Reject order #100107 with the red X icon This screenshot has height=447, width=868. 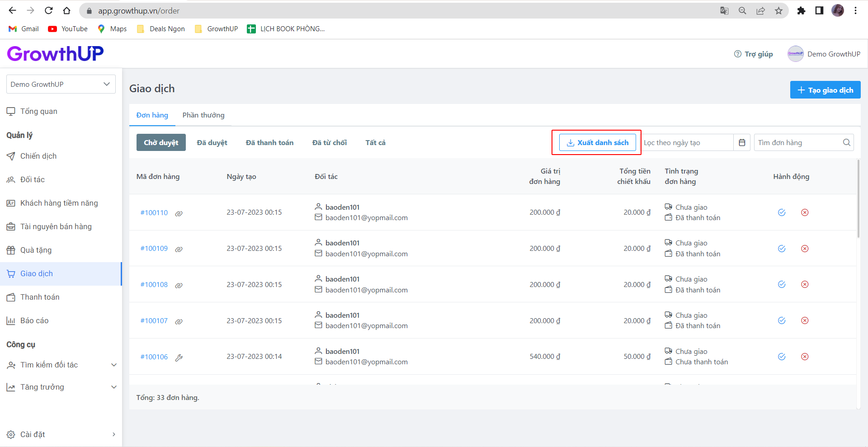coord(805,320)
